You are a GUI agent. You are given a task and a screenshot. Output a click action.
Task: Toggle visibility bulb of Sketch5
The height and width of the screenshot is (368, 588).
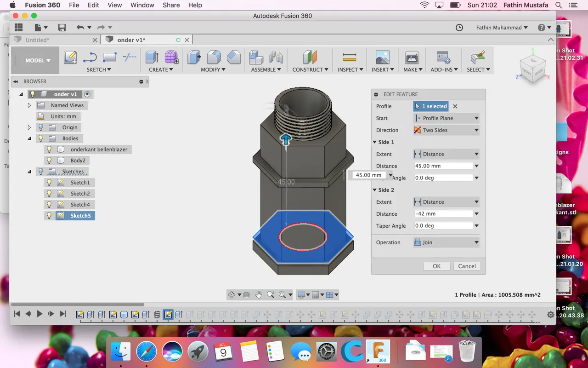coord(49,216)
